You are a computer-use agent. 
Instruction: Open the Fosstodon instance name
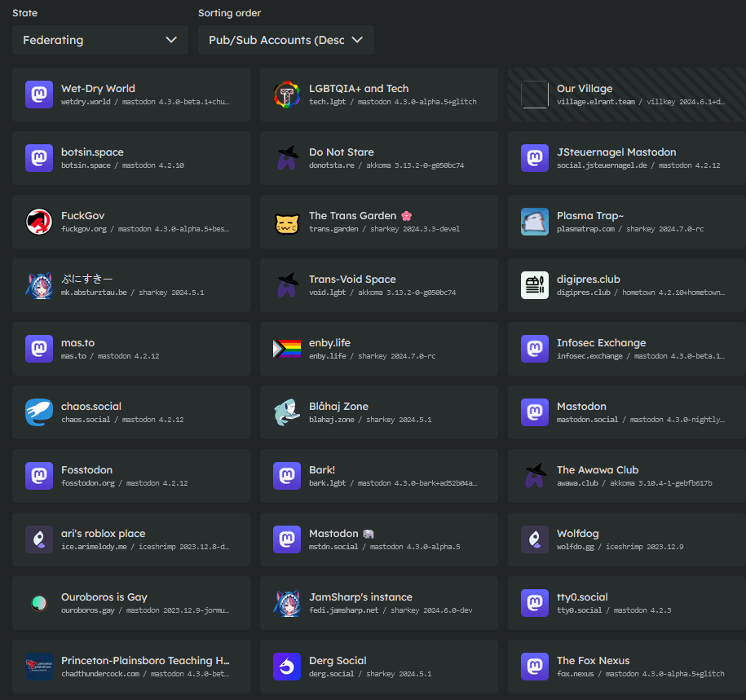click(x=86, y=470)
